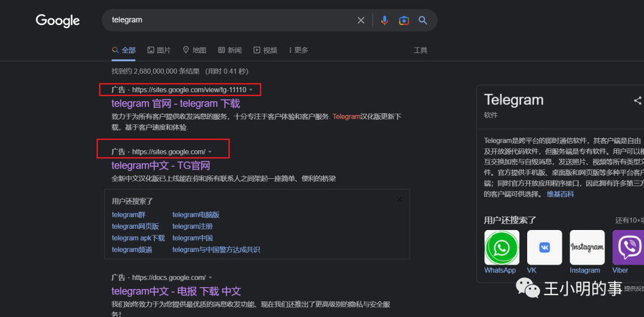The image size is (644, 317).
Task: Open the 维基百科 link
Action: click(x=560, y=194)
